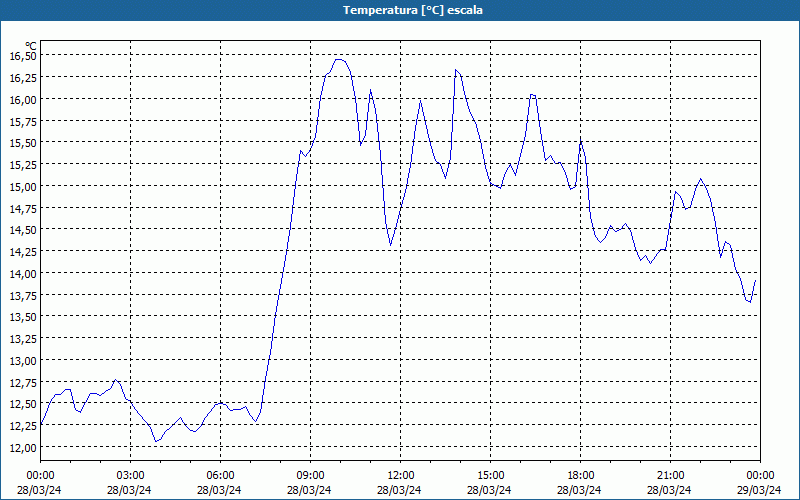Viewport: 800px width, 500px height.
Task: Click the 06:00 time axis label
Action: [220, 476]
